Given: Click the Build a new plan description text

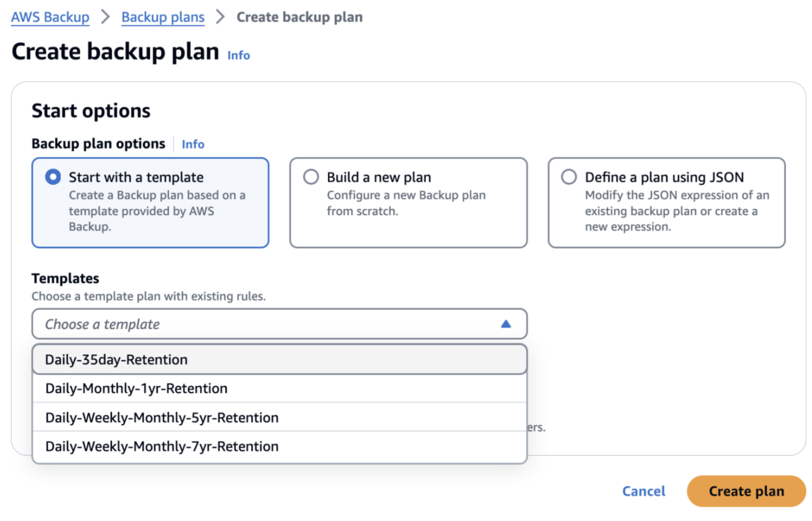Looking at the screenshot, I should tap(406, 203).
